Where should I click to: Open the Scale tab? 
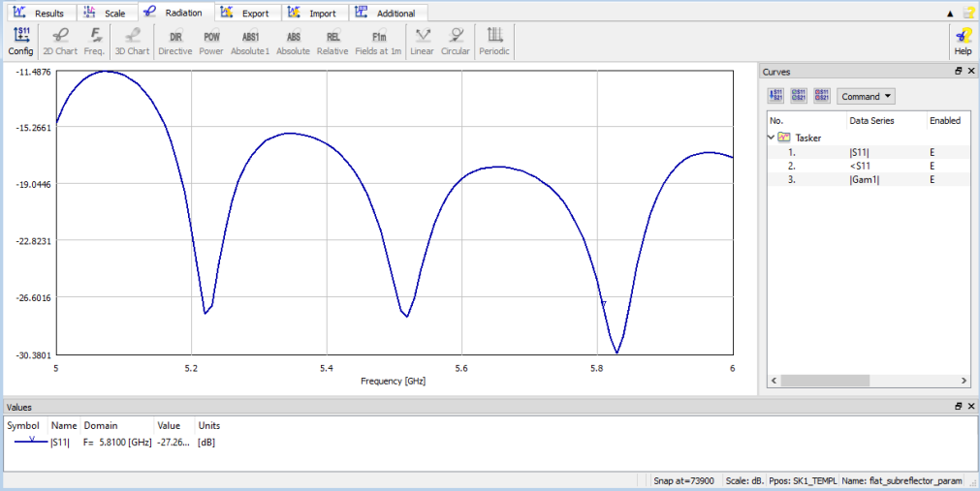coord(107,14)
